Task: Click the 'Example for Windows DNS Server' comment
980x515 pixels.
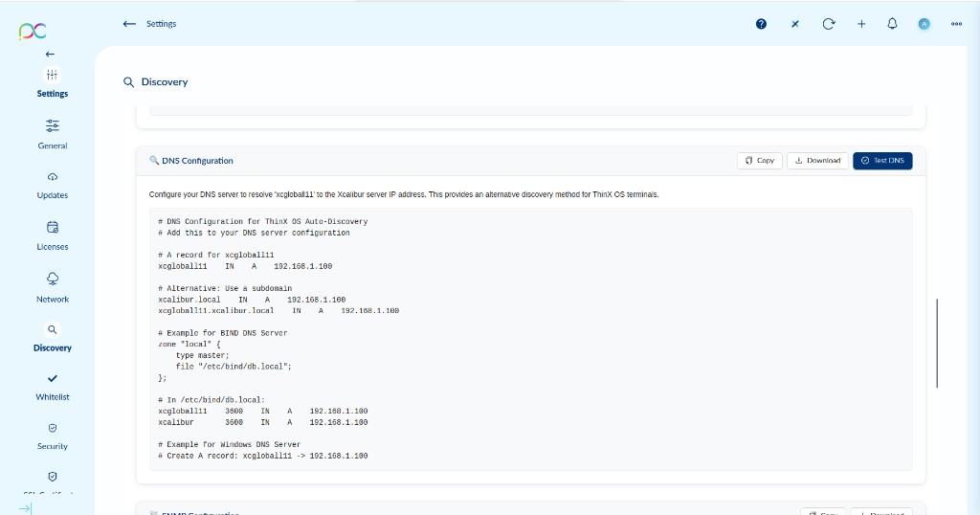Action: pos(229,444)
